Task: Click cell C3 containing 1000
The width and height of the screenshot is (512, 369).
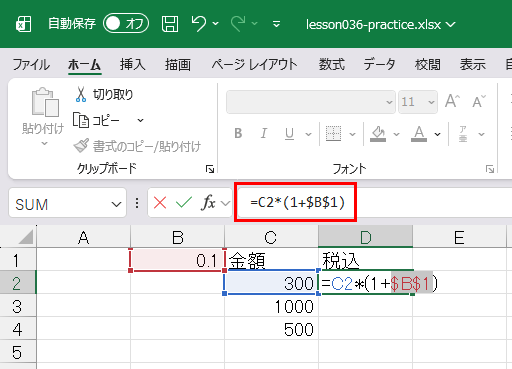Action: 271,306
